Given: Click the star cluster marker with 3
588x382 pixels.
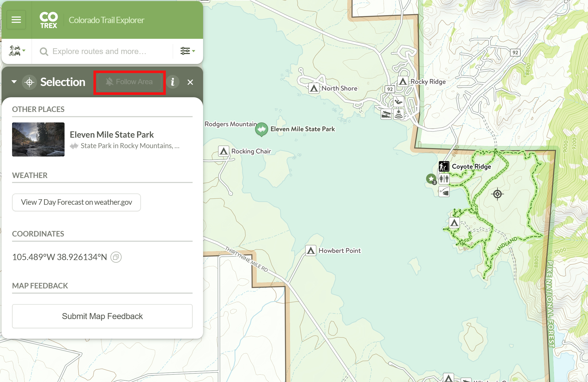Looking at the screenshot, I should click(x=431, y=179).
